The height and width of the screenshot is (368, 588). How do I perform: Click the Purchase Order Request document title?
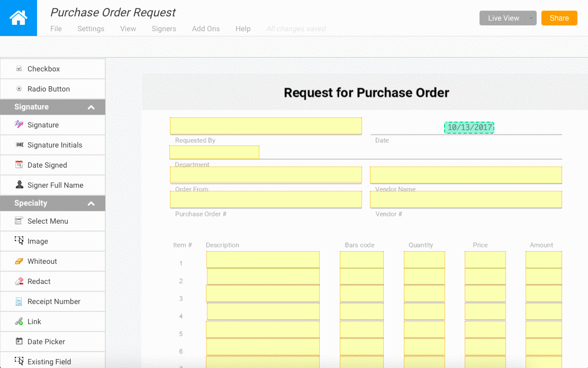[x=113, y=12]
